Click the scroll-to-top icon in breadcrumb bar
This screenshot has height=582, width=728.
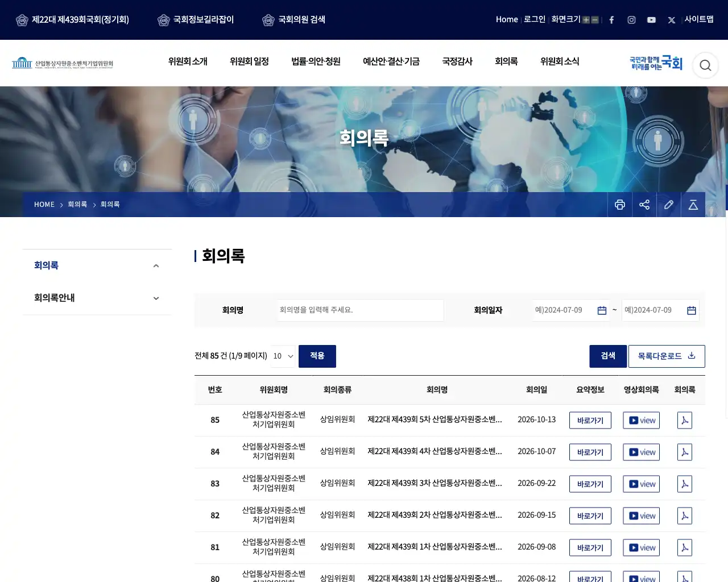pos(693,205)
